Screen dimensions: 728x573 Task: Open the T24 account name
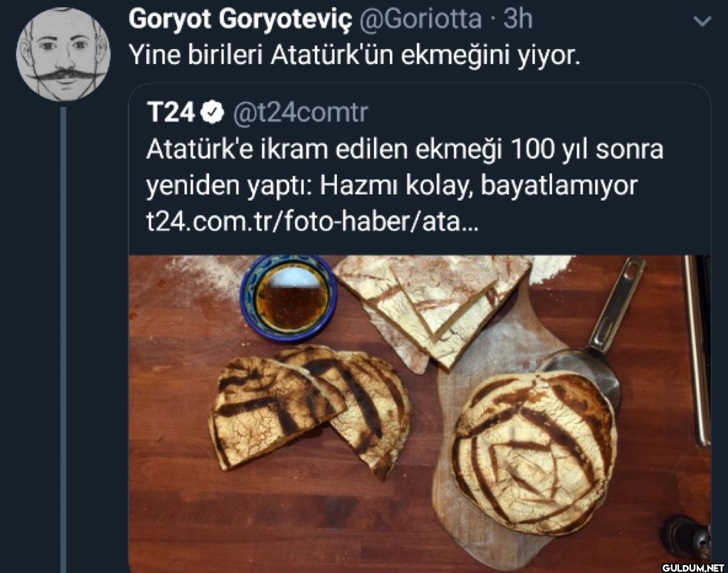pos(170,113)
